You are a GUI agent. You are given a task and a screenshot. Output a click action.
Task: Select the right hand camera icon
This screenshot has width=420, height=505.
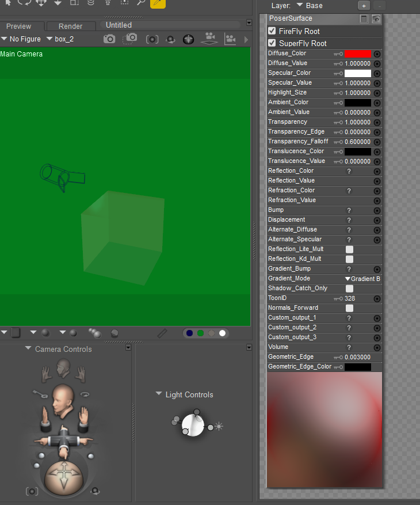81,374
